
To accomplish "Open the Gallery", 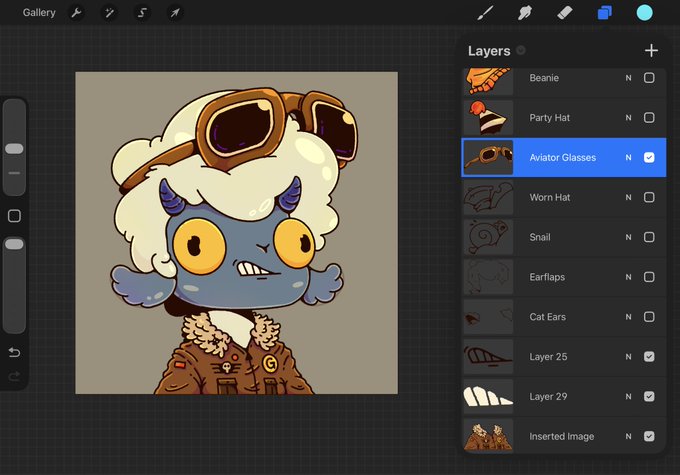I will pos(39,13).
